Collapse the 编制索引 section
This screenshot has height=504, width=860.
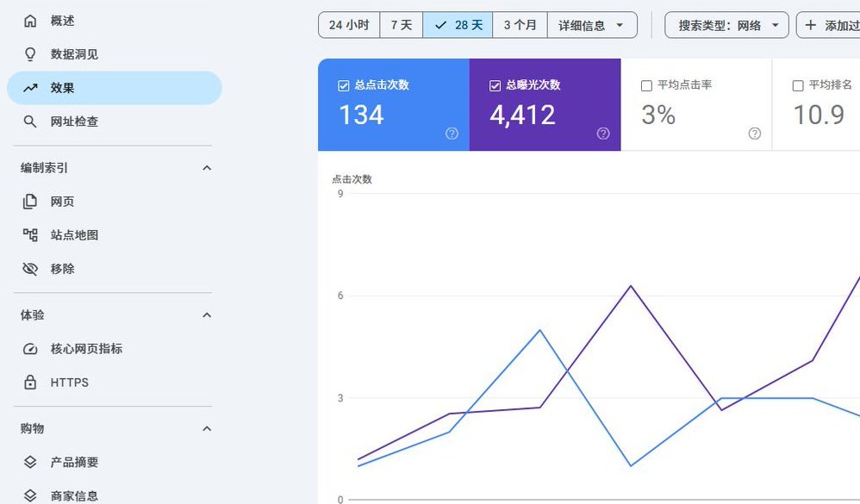coord(207,168)
